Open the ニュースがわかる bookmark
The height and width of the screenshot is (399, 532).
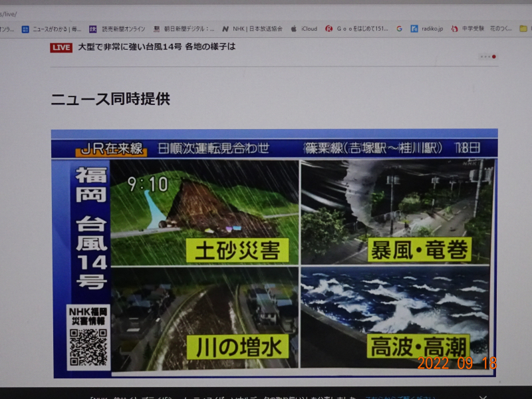52,29
